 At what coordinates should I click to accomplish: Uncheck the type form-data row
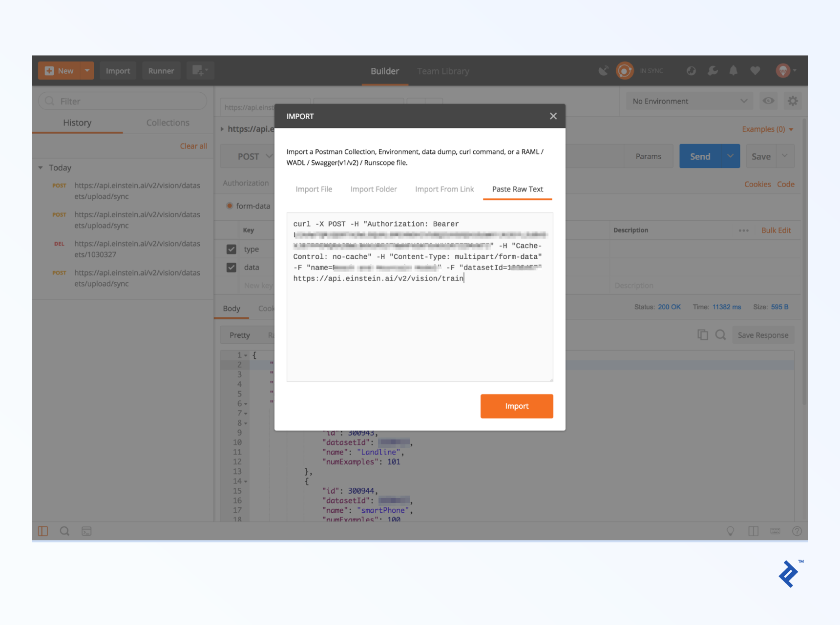coord(231,249)
